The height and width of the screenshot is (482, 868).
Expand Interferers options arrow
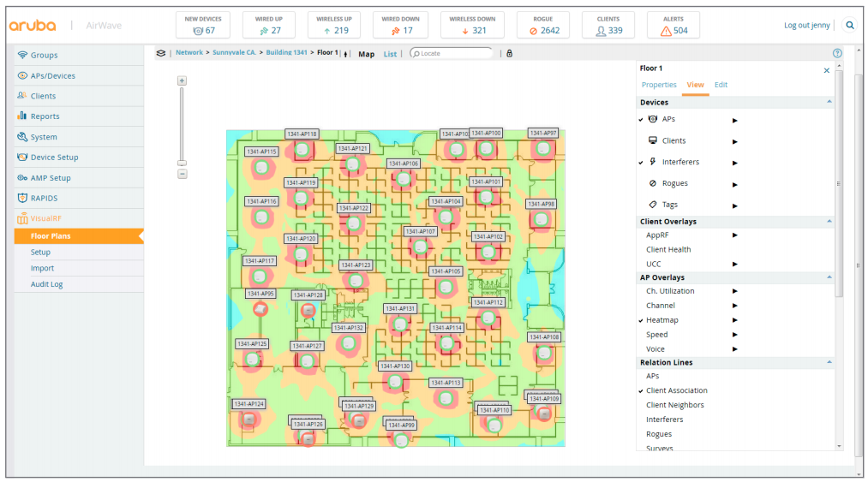click(734, 163)
